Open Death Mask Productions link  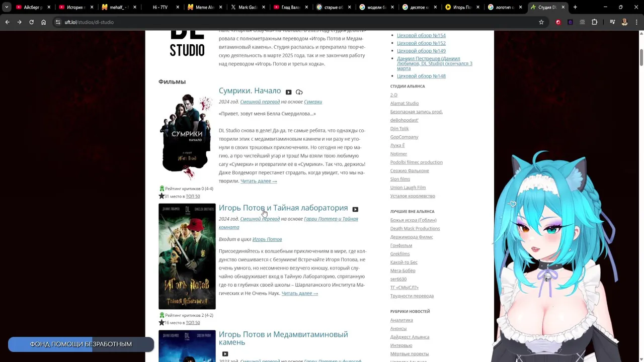415,229
